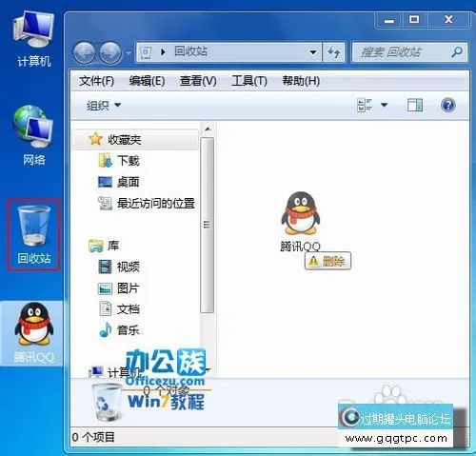This screenshot has width=476, height=456.
Task: Open recent pages dropdown beside Forward
Action: point(129,52)
